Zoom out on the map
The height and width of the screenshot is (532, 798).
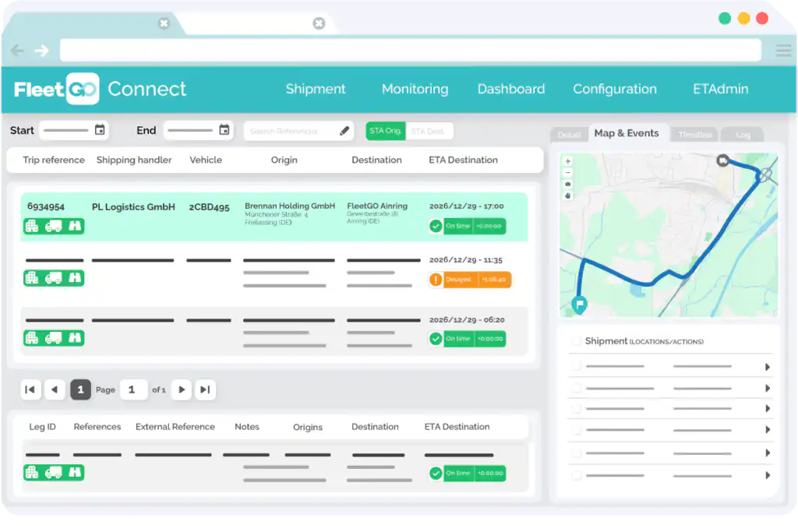(x=568, y=172)
